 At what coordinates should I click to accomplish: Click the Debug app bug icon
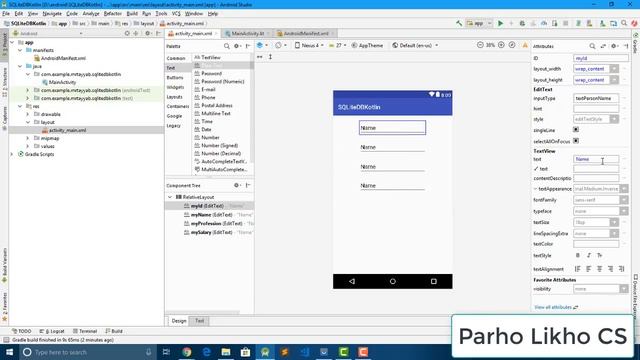pos(522,23)
